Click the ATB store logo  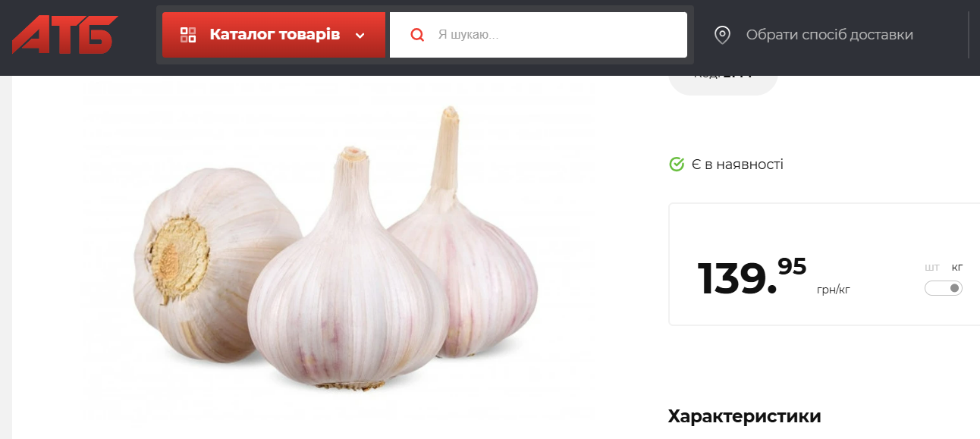pyautogui.click(x=65, y=35)
